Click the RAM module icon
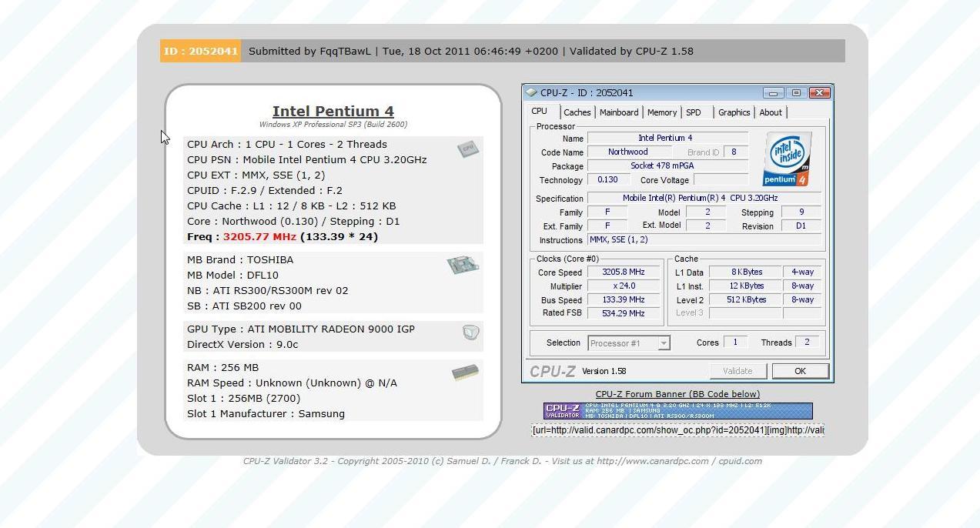 point(465,373)
